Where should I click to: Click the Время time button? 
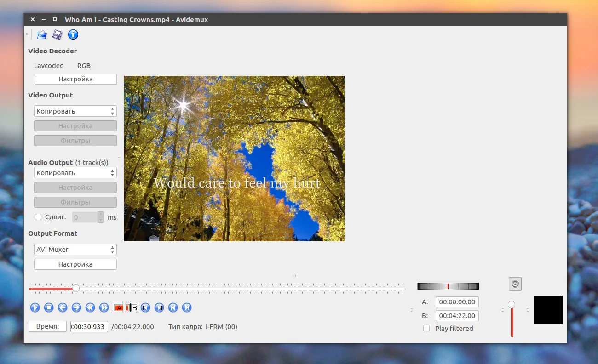47,326
